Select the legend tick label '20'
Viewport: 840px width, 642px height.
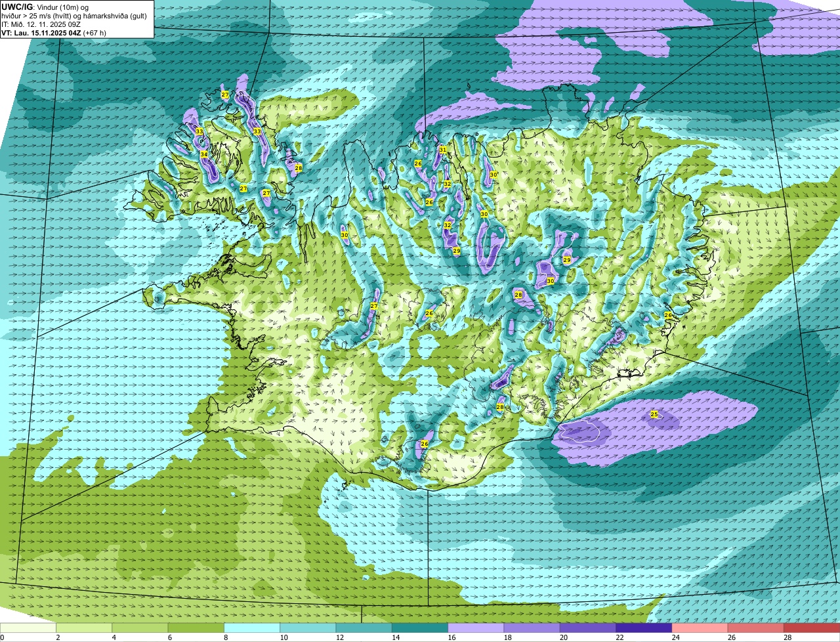[x=564, y=637]
